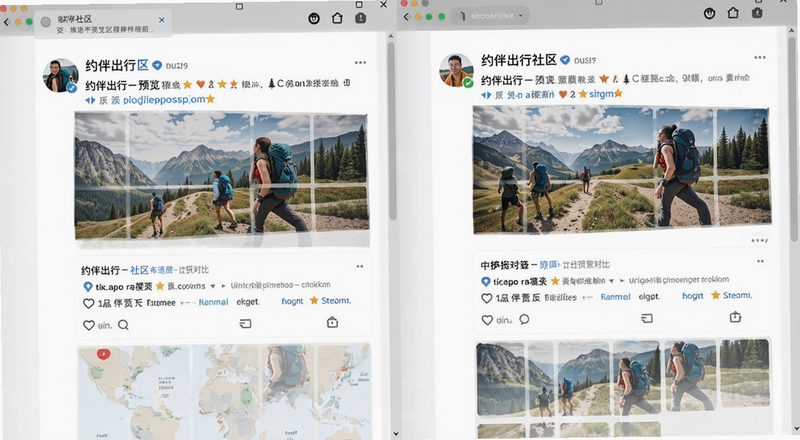Image resolution: width=800 pixels, height=440 pixels.
Task: Click the repost icon in left card
Action: pos(245,324)
